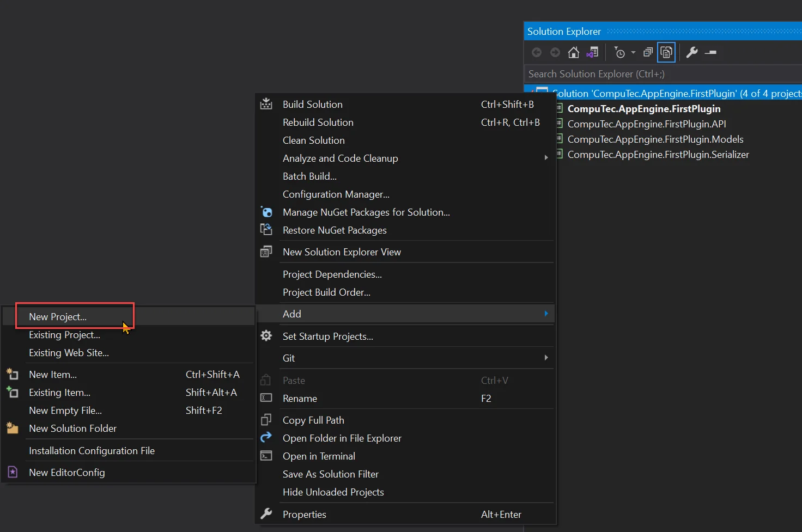Select the CompuTec.AppEngine.FirstPlugin.Models project
This screenshot has width=802, height=532.
tap(655, 139)
